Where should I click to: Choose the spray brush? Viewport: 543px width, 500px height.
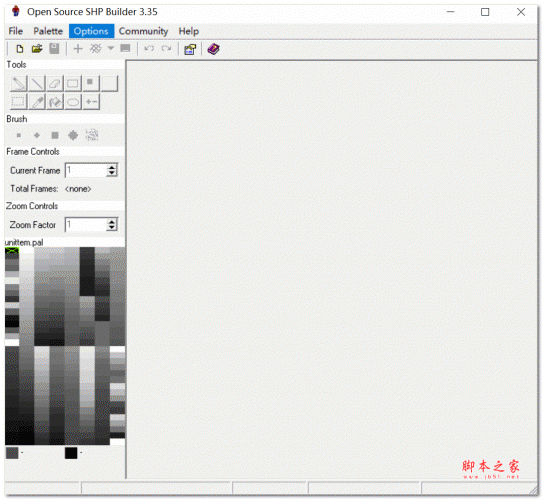click(92, 135)
